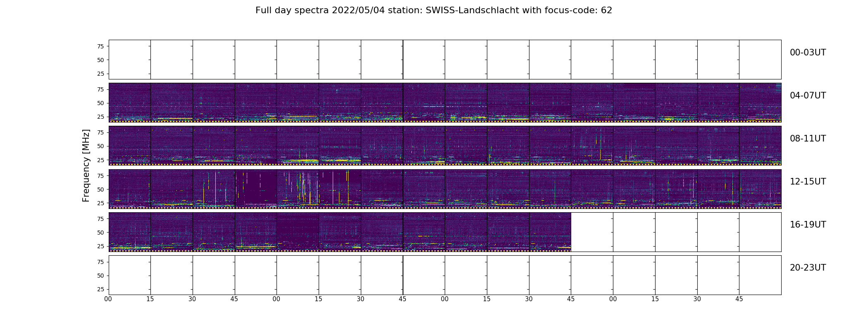Click the '04-07UT' row label
The image size is (868, 331).
coord(808,96)
